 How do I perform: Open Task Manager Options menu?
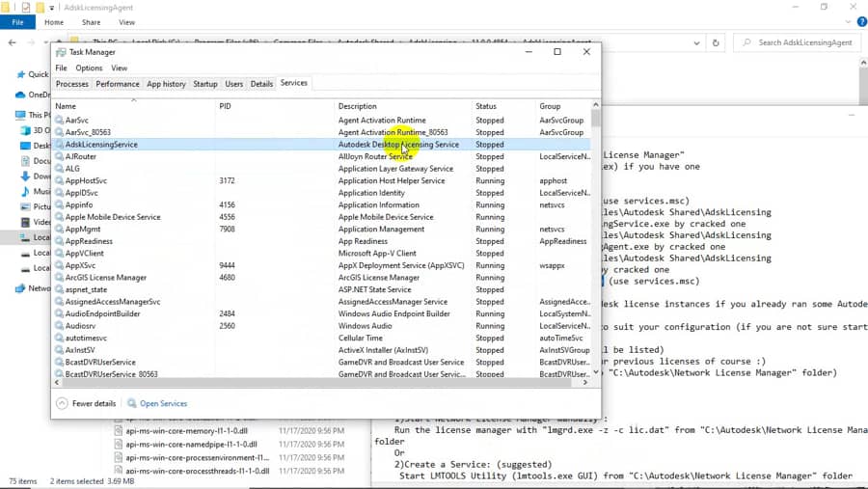(89, 68)
